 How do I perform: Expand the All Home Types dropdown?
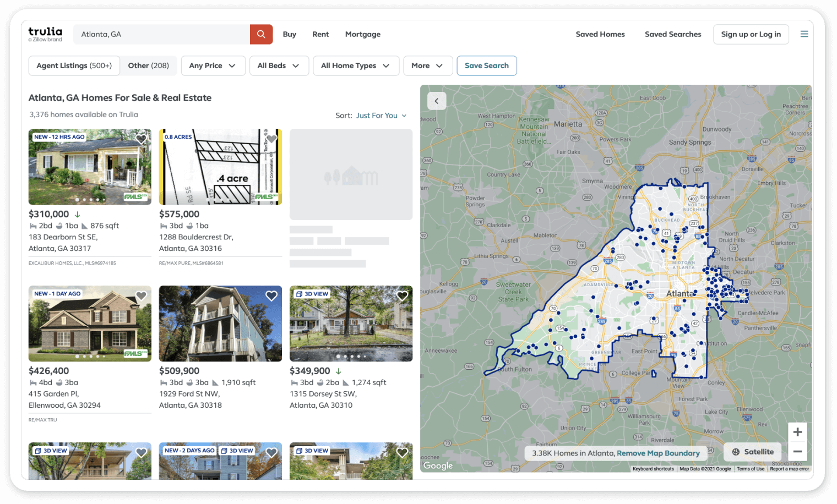[x=356, y=65]
